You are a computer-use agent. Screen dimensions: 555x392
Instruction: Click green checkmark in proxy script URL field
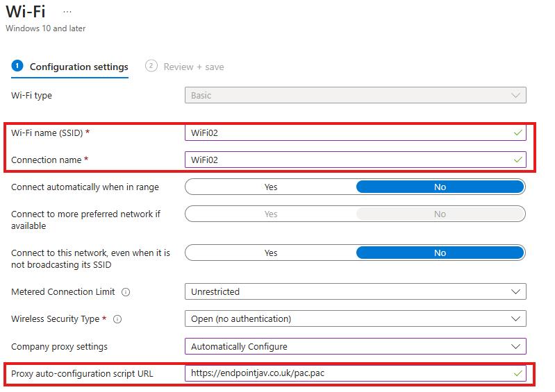click(x=517, y=373)
